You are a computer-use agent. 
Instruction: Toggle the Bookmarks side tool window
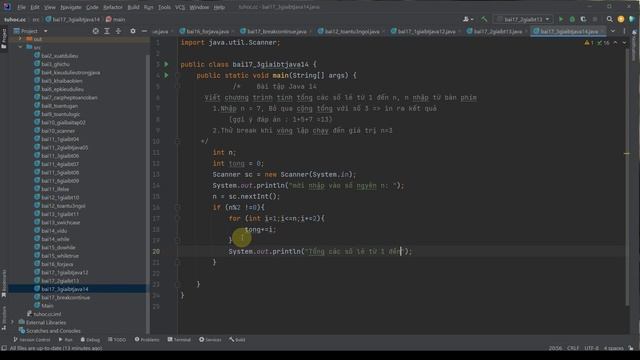(4, 284)
